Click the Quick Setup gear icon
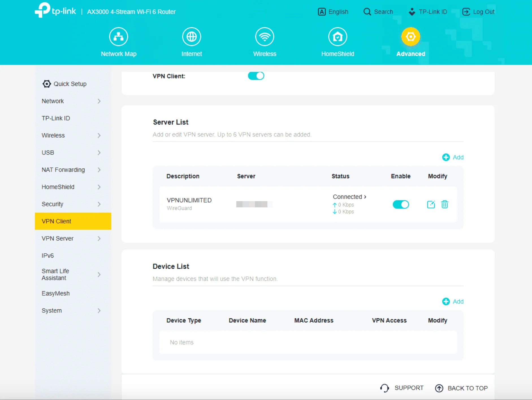This screenshot has height=400, width=532. (47, 84)
